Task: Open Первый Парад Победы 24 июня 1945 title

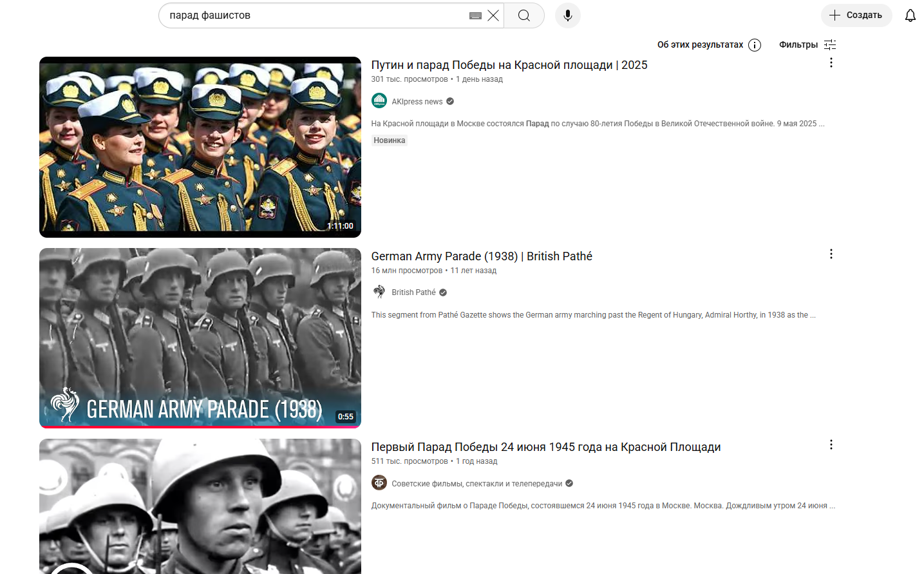Action: point(545,447)
